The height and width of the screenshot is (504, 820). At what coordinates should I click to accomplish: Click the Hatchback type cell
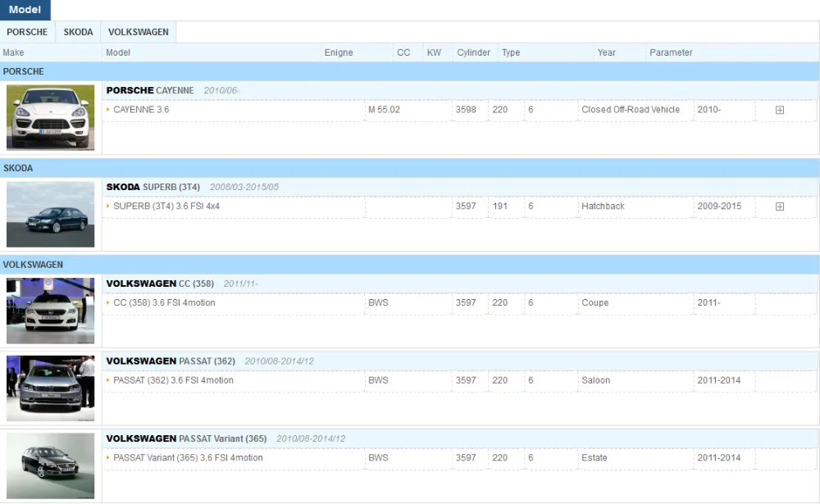coord(603,207)
